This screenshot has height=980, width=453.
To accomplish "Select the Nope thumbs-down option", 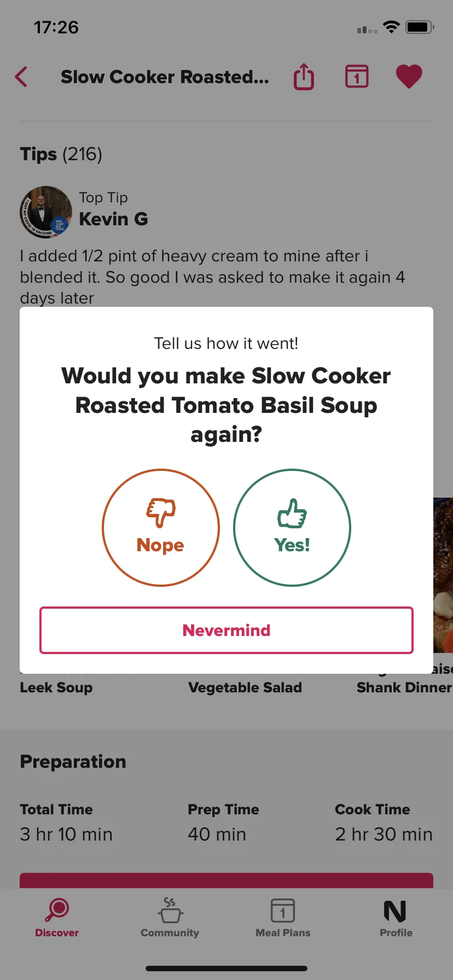I will point(161,528).
